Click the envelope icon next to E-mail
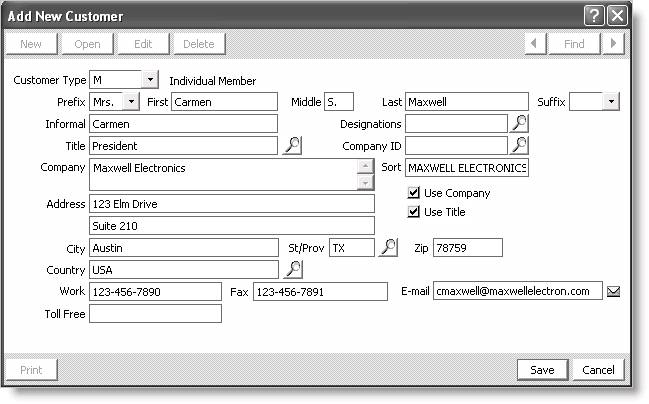 [x=613, y=291]
